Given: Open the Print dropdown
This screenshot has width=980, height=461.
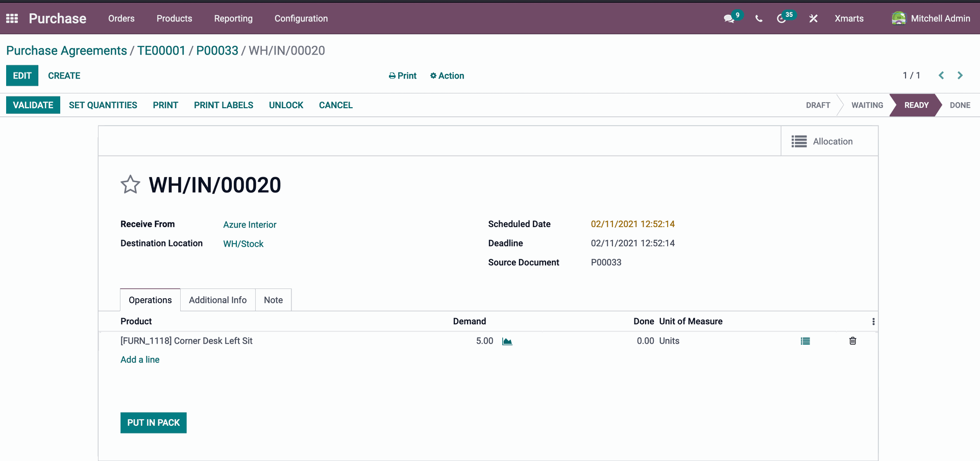Looking at the screenshot, I should tap(403, 76).
